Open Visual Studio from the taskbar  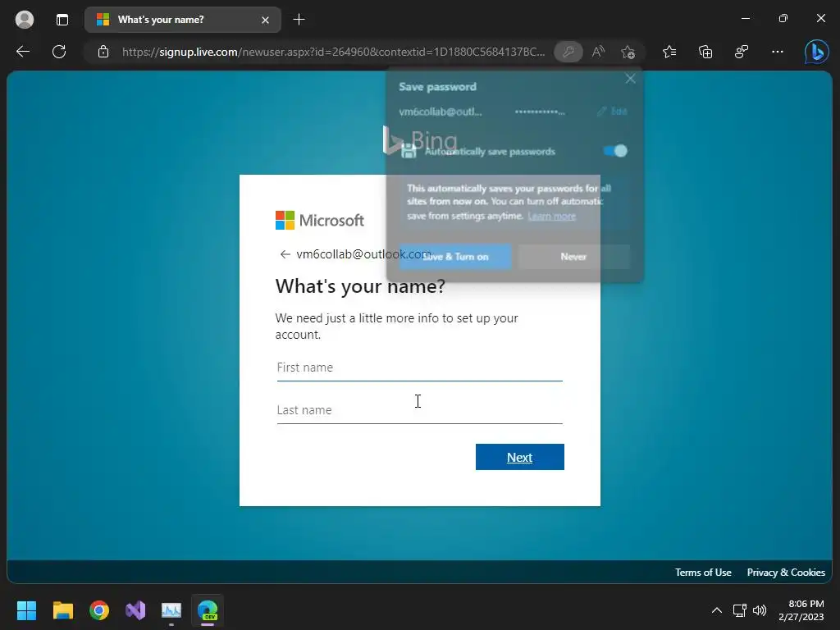[x=135, y=610]
